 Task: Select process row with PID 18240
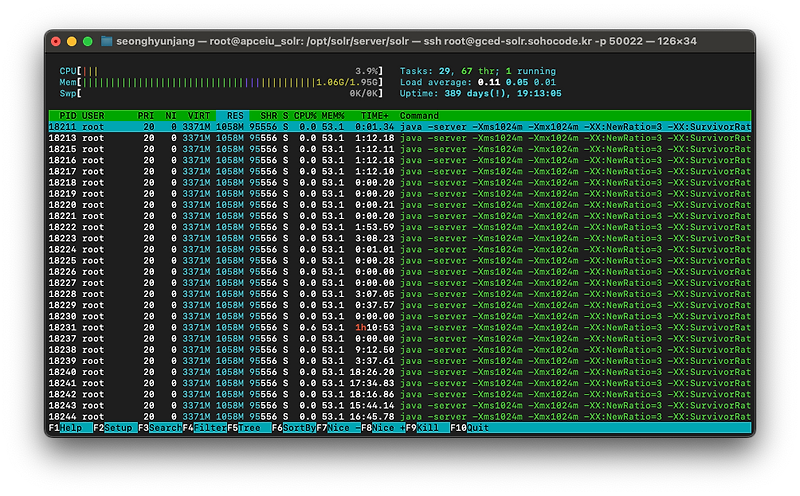click(399, 373)
